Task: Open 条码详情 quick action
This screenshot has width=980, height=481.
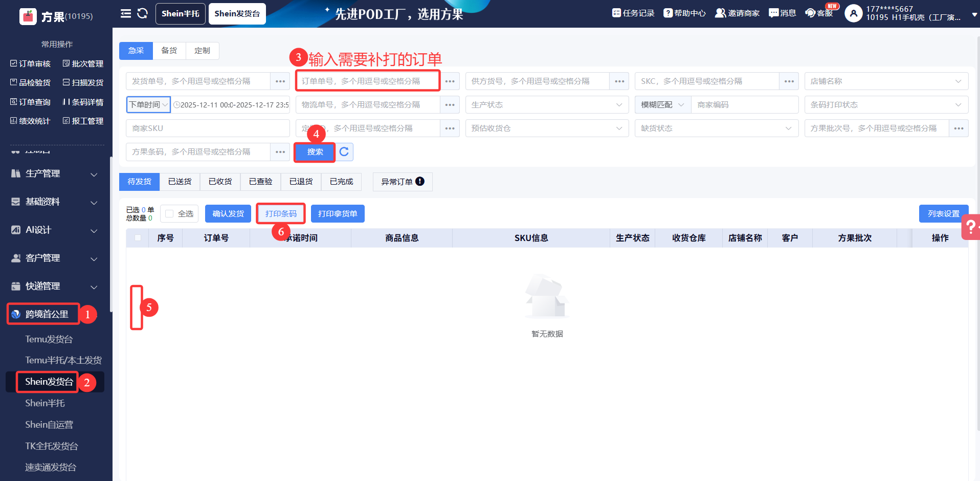Action: coord(83,102)
